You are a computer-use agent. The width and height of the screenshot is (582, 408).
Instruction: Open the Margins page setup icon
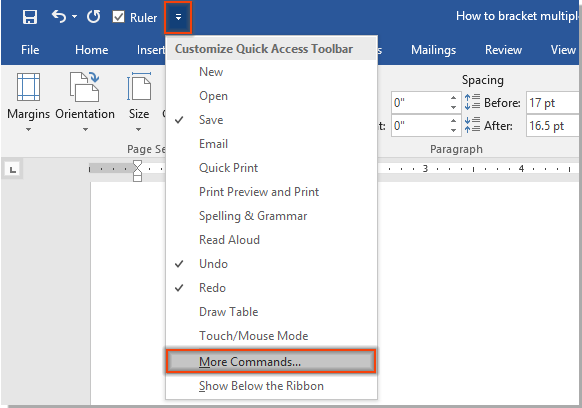pos(28,87)
